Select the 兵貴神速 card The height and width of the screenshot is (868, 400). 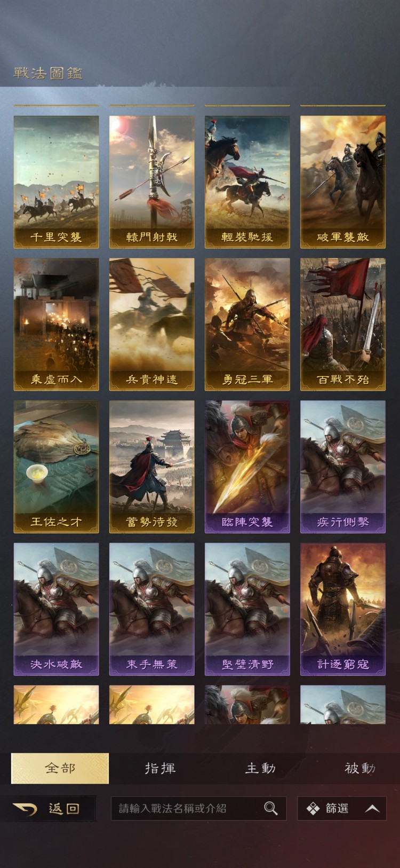[151, 325]
